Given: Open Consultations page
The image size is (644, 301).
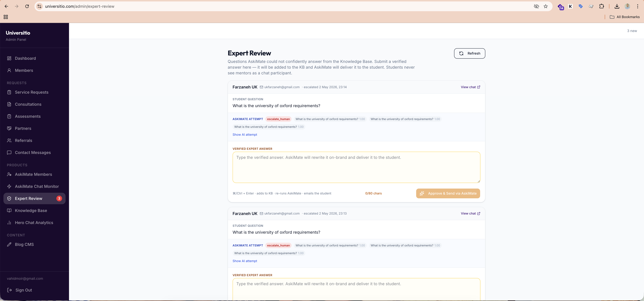Looking at the screenshot, I should tap(34, 104).
